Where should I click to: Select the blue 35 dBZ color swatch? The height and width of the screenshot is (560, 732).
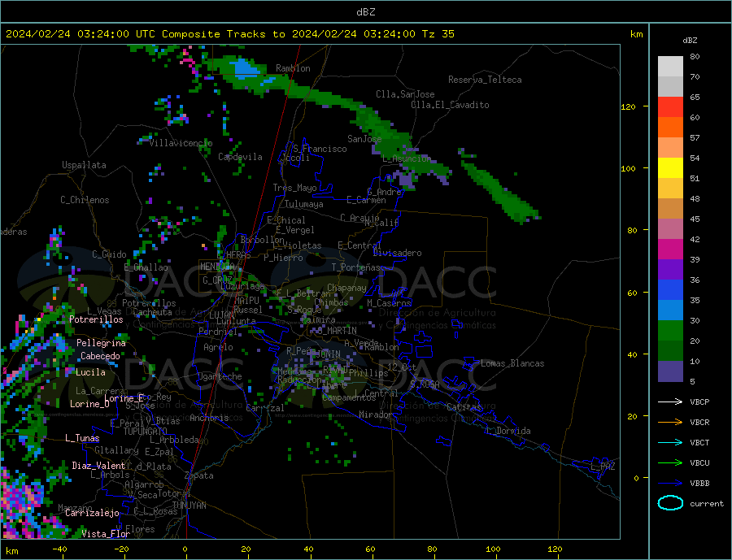coord(670,290)
